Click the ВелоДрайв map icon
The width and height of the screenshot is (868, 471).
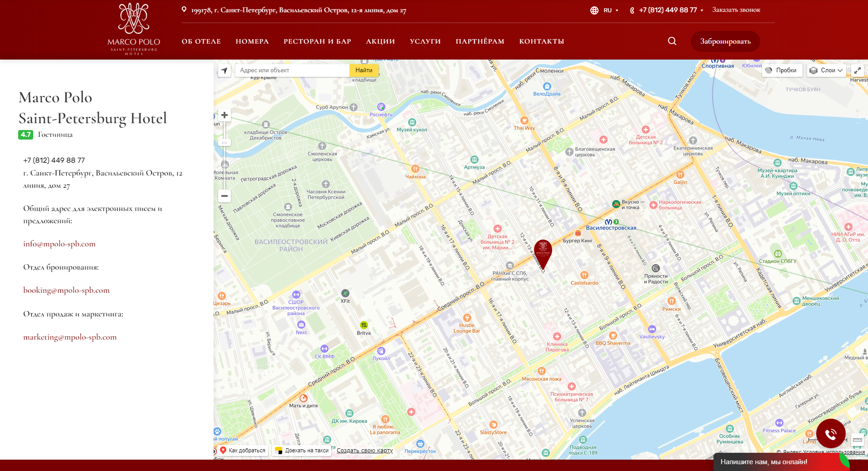pos(547,86)
